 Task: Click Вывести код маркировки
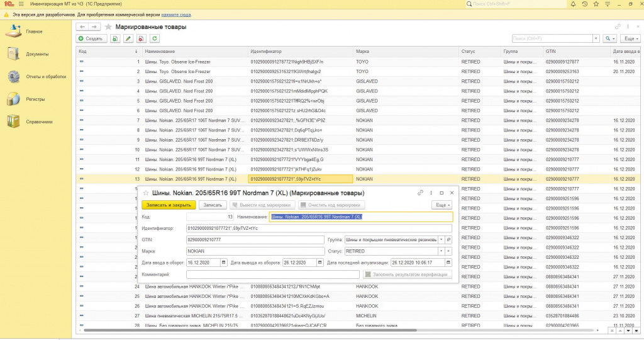tap(262, 205)
